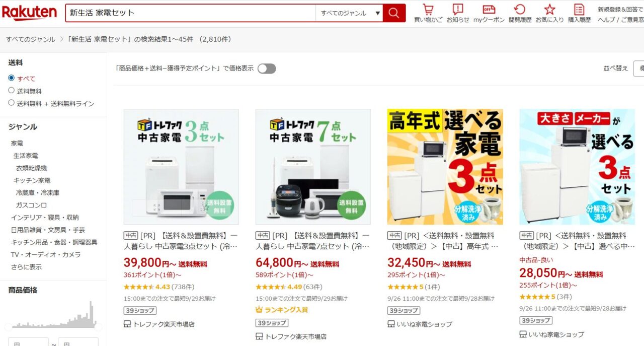This screenshot has width=644, height=346.
Task: Open the お気に入り favorites star icon
Action: 549,14
